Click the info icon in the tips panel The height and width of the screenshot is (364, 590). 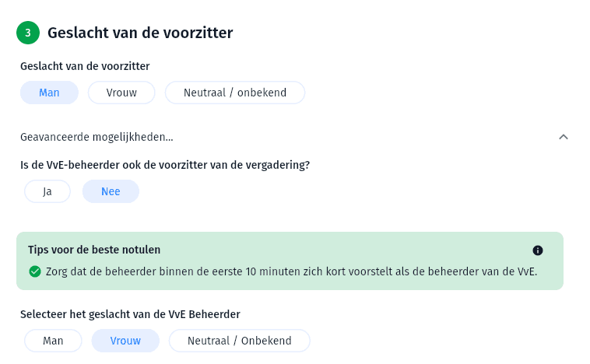point(538,250)
